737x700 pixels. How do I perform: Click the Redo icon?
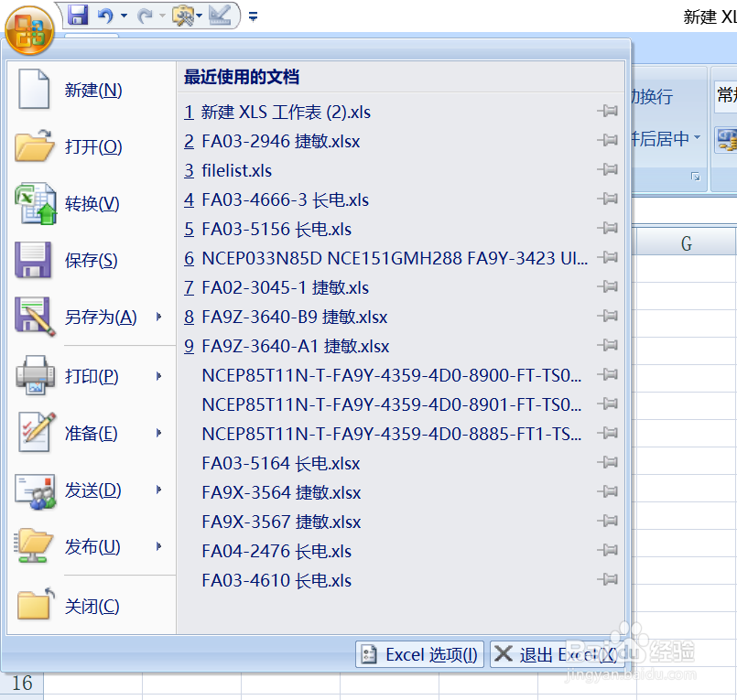click(145, 13)
